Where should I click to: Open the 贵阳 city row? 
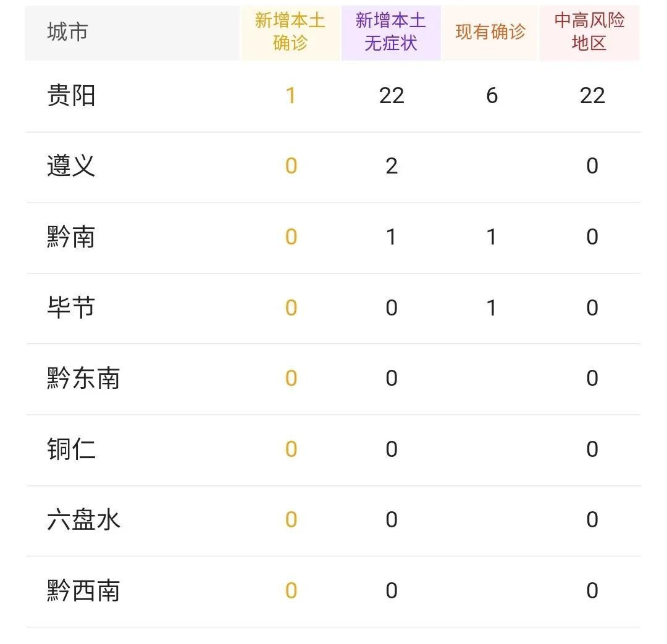[333, 96]
